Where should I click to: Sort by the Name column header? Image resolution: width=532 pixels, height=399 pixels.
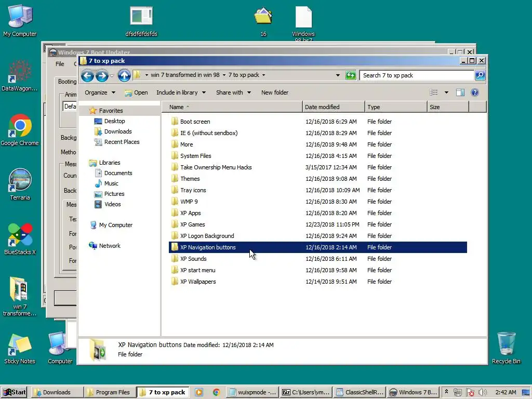pos(232,107)
